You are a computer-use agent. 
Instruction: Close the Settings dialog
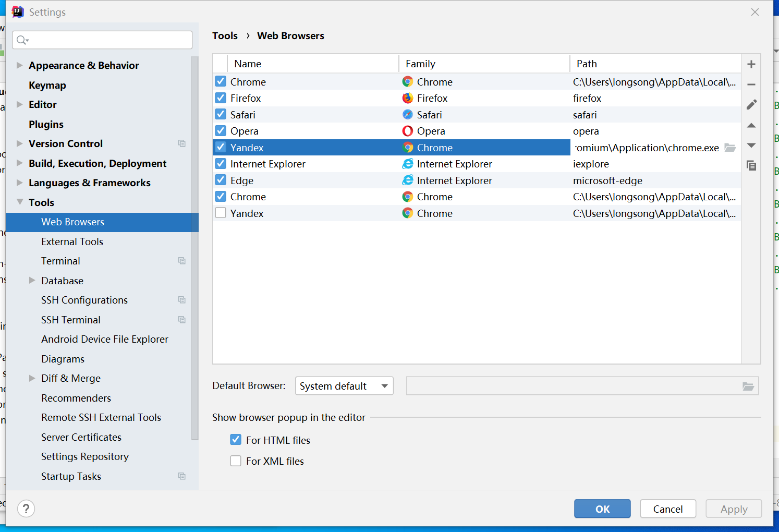coord(754,12)
